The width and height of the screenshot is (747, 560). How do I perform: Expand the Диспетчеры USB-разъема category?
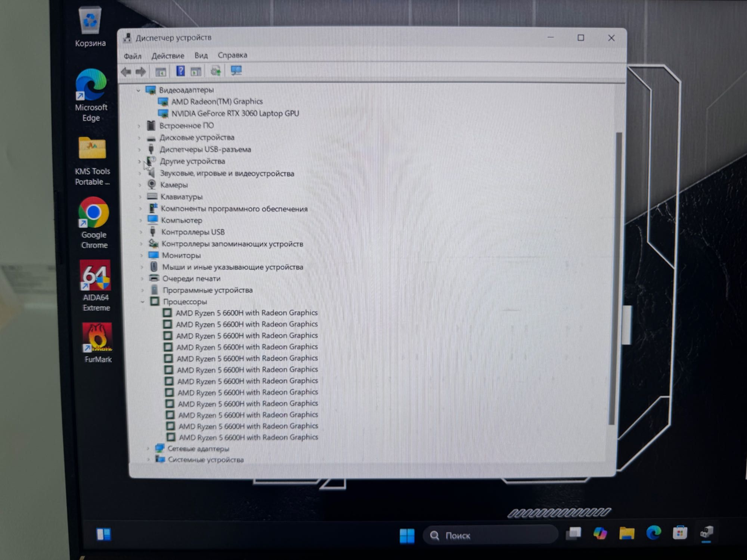tap(139, 150)
